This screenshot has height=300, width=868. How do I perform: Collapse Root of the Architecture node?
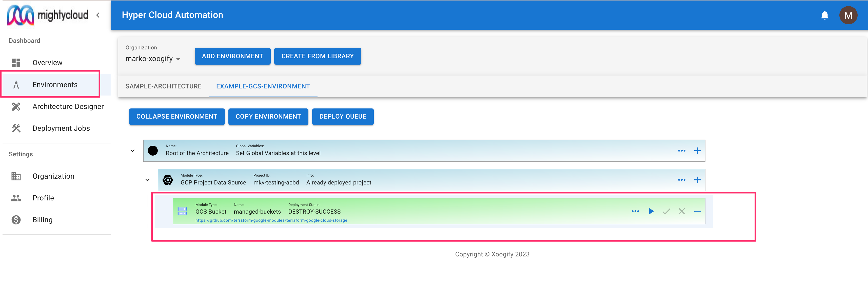[132, 151]
